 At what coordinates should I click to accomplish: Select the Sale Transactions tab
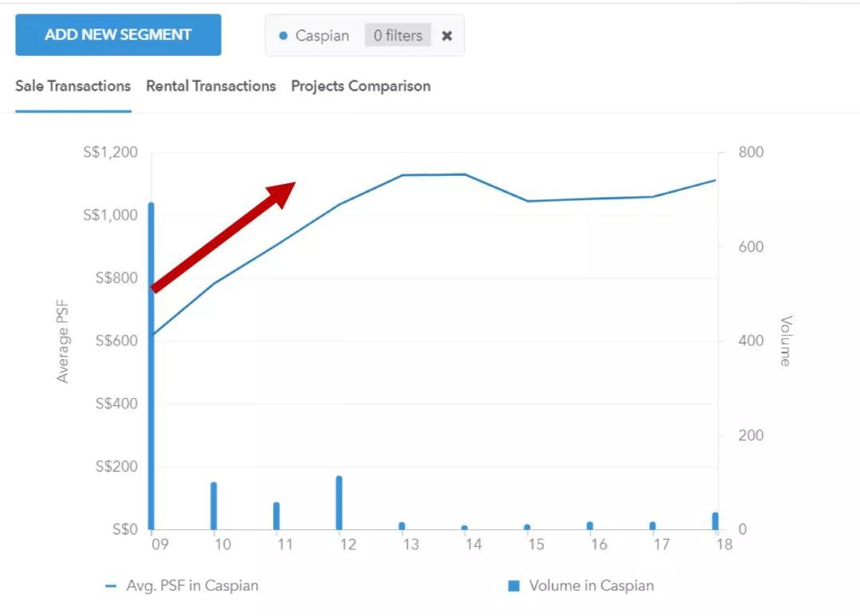(72, 86)
